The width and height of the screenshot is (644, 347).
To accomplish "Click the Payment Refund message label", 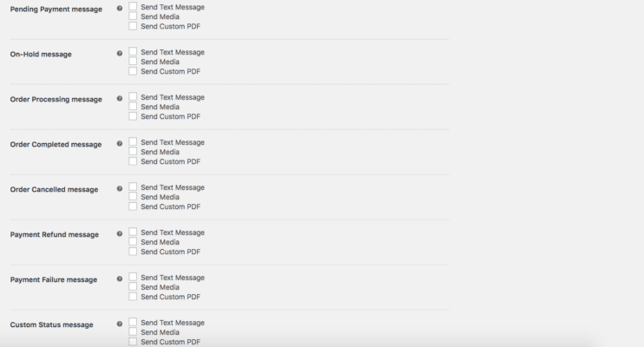I will pyautogui.click(x=55, y=234).
